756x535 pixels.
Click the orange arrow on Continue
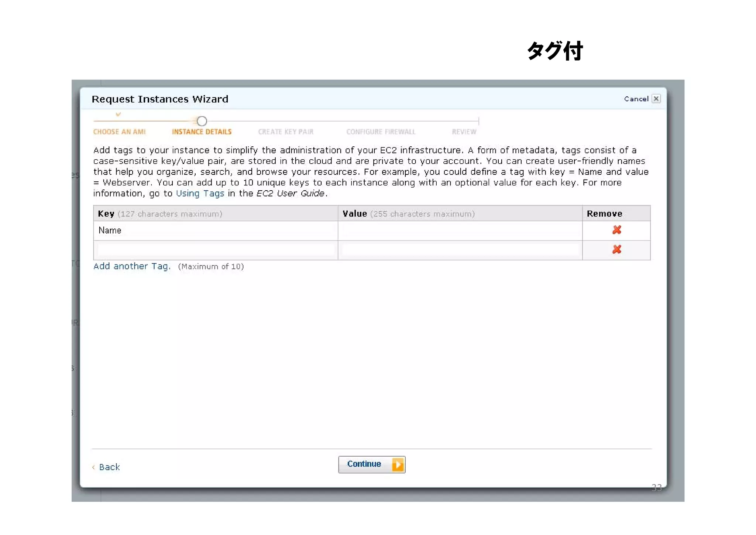(x=398, y=464)
